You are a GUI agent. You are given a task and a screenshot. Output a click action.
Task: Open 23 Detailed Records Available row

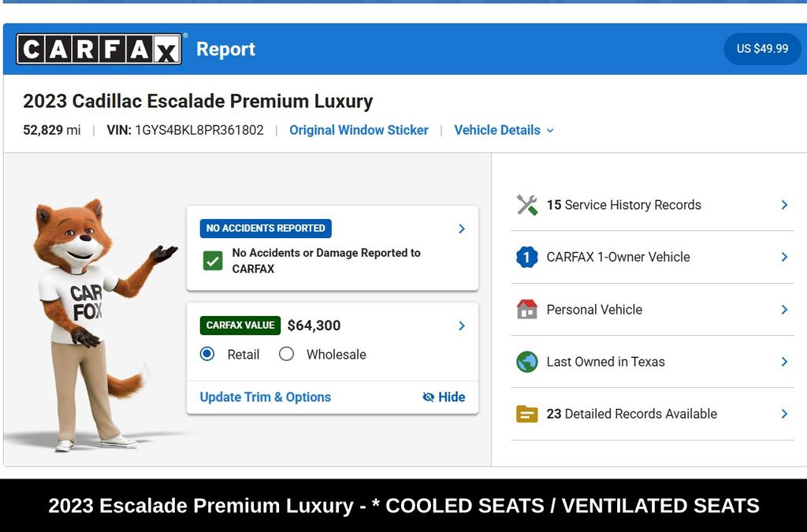pos(652,415)
